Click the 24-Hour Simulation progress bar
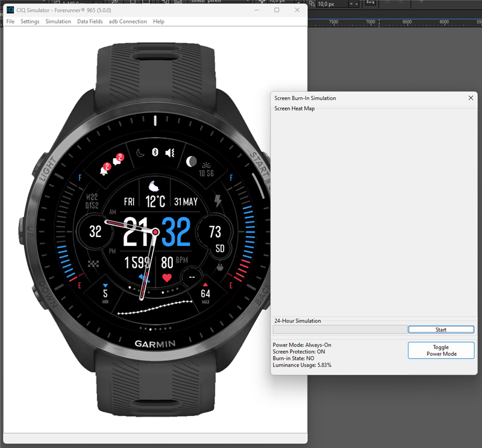482x448 pixels. click(340, 330)
